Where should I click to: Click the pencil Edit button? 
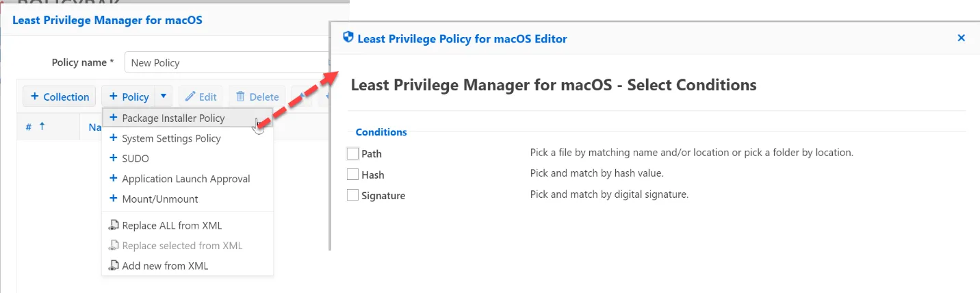(201, 97)
